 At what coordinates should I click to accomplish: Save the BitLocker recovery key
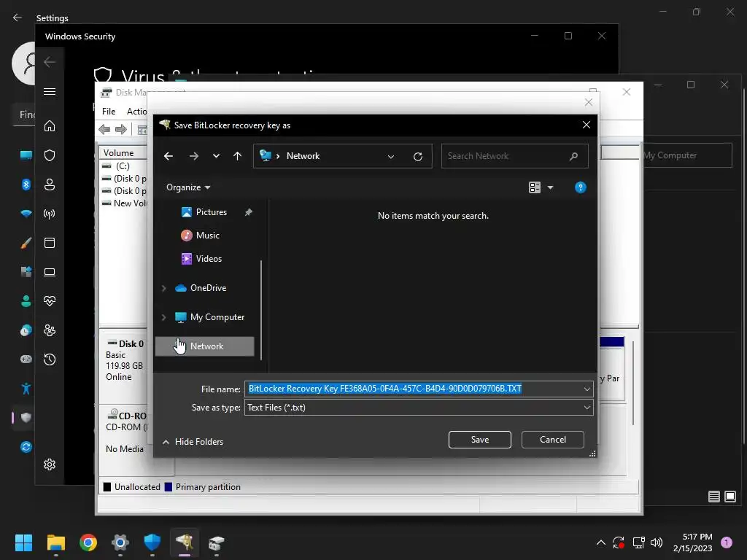480,440
